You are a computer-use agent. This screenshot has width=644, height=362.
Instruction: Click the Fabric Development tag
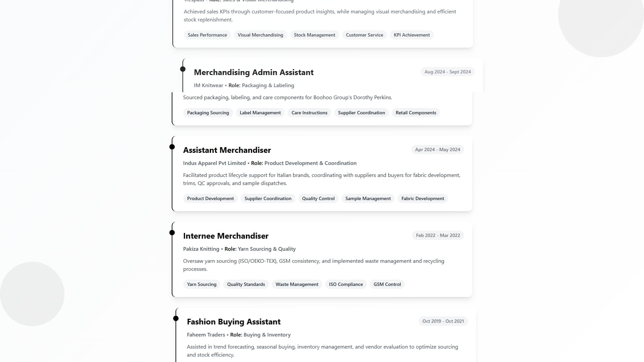(422, 198)
